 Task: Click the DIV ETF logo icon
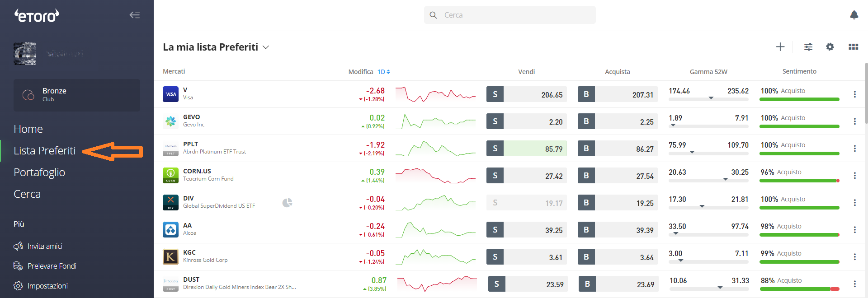(170, 202)
